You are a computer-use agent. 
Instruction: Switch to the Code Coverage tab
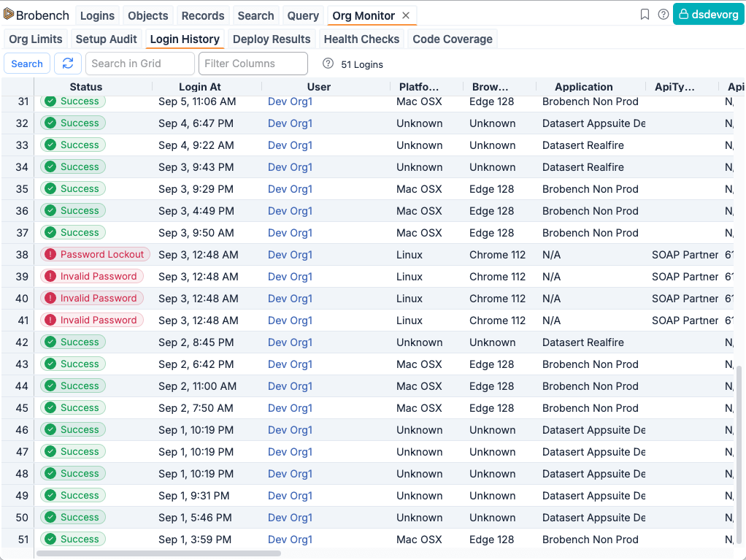[x=452, y=39]
